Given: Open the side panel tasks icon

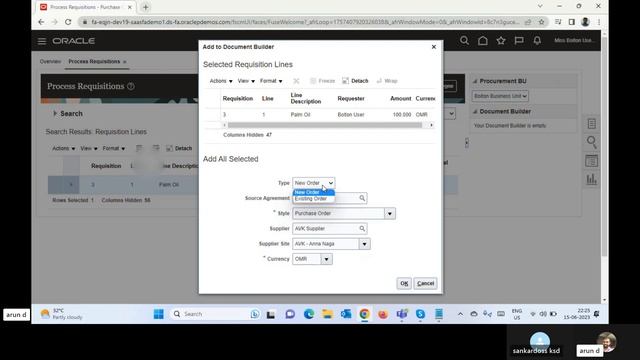Looking at the screenshot, I should pyautogui.click(x=591, y=124).
